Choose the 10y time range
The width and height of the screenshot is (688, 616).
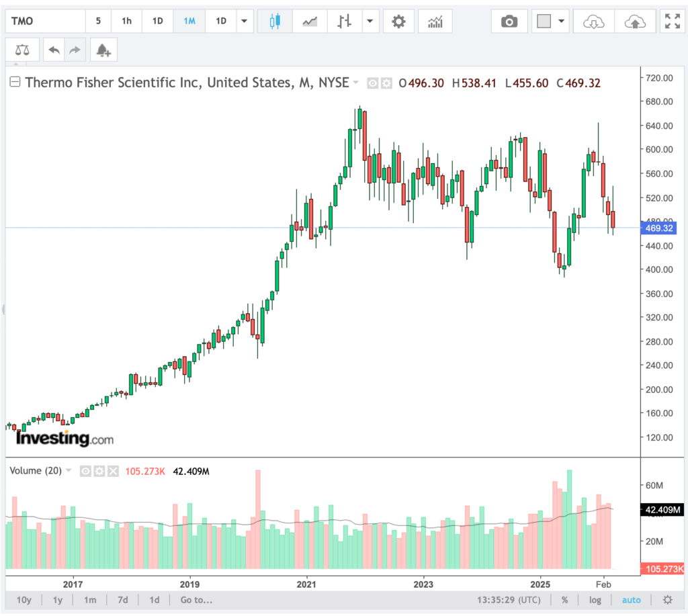pyautogui.click(x=24, y=600)
